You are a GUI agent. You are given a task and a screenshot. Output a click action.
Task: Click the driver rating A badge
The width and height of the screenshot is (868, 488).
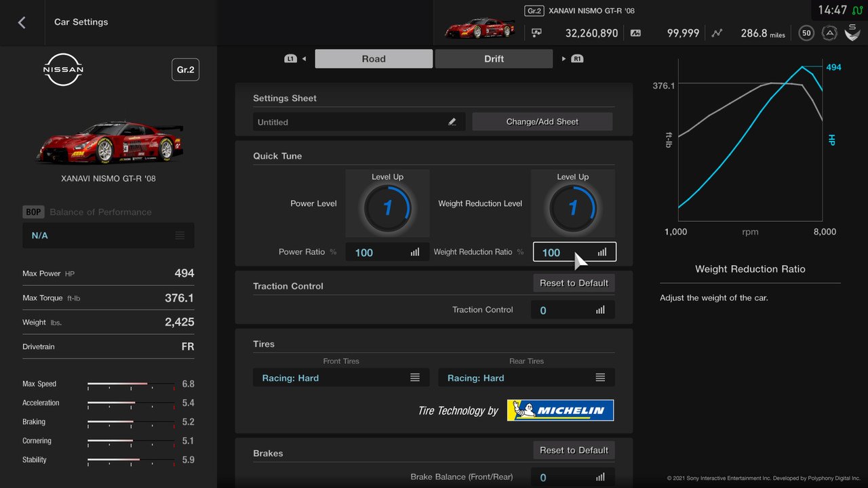pos(829,33)
